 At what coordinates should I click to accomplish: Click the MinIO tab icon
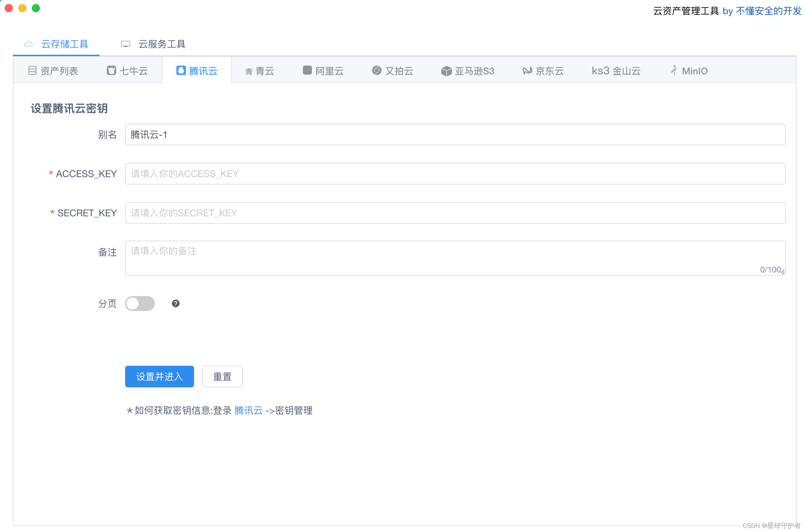click(x=674, y=70)
